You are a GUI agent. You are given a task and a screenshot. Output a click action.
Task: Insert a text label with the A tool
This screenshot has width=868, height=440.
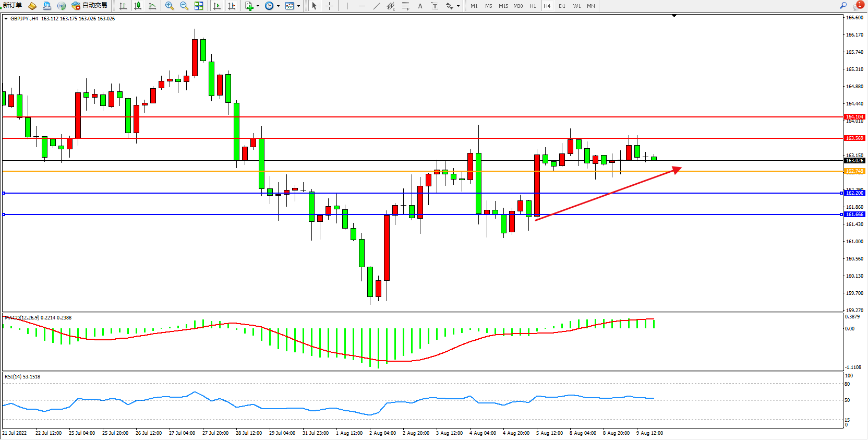[x=420, y=6]
